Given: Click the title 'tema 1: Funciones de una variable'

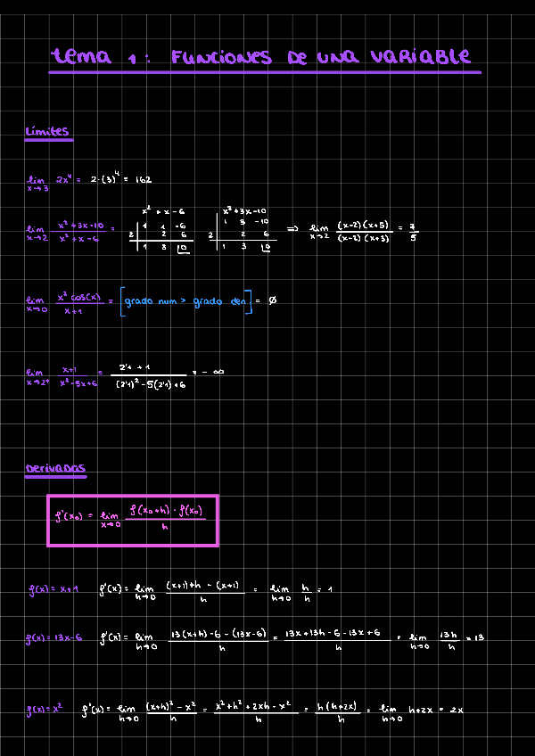Looking at the screenshot, I should click(x=261, y=57).
